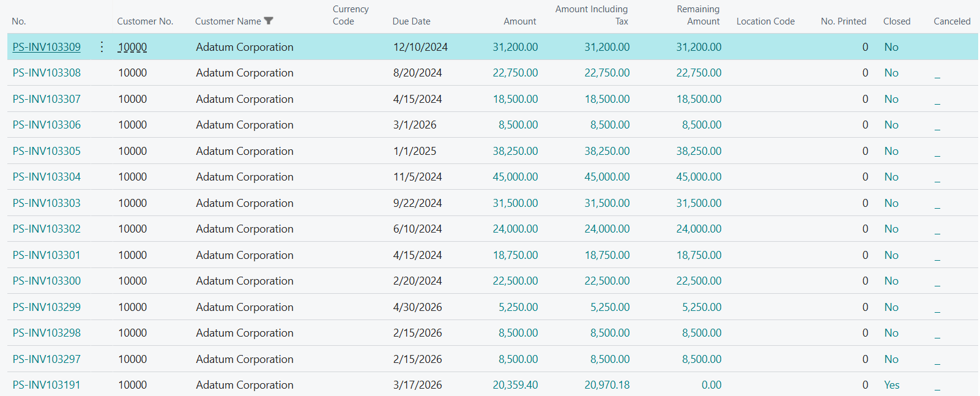Open invoice PS-INV103298
The width and height of the screenshot is (980, 396).
tap(46, 333)
